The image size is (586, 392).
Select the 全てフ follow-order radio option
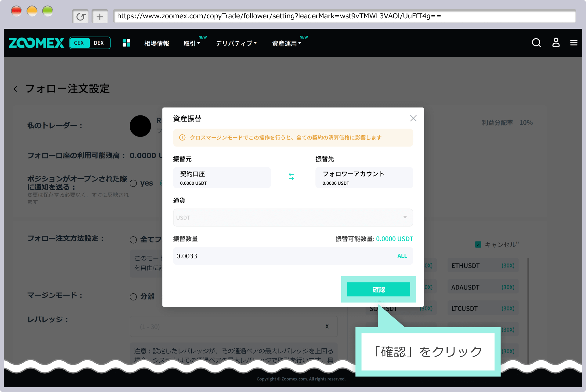point(133,240)
